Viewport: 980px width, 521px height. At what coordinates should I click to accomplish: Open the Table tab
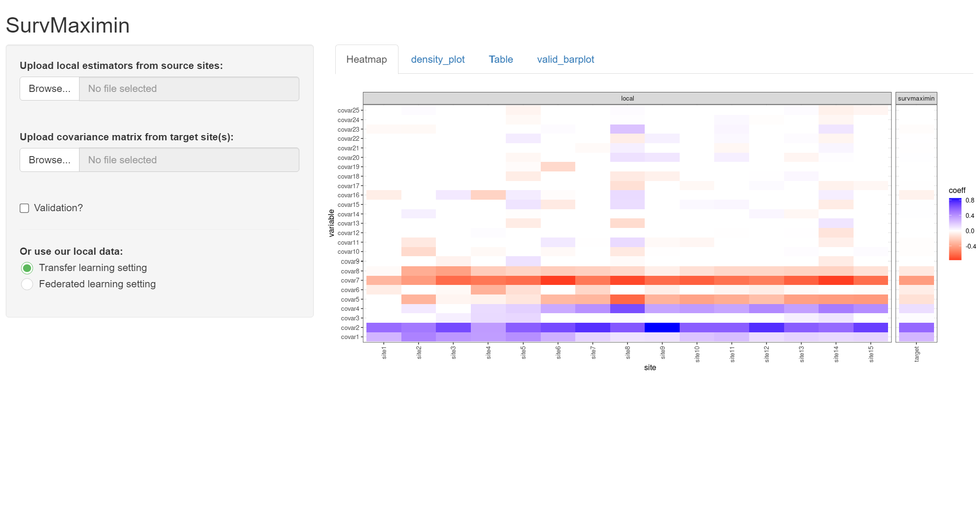click(501, 59)
